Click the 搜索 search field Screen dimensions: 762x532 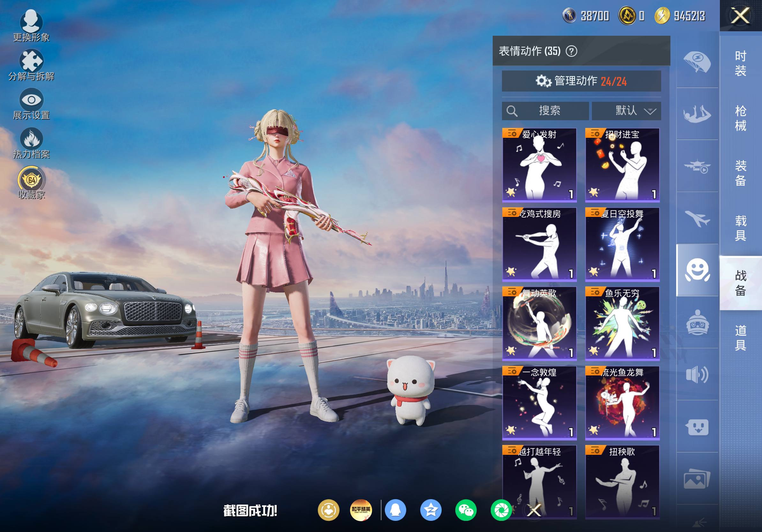545,111
